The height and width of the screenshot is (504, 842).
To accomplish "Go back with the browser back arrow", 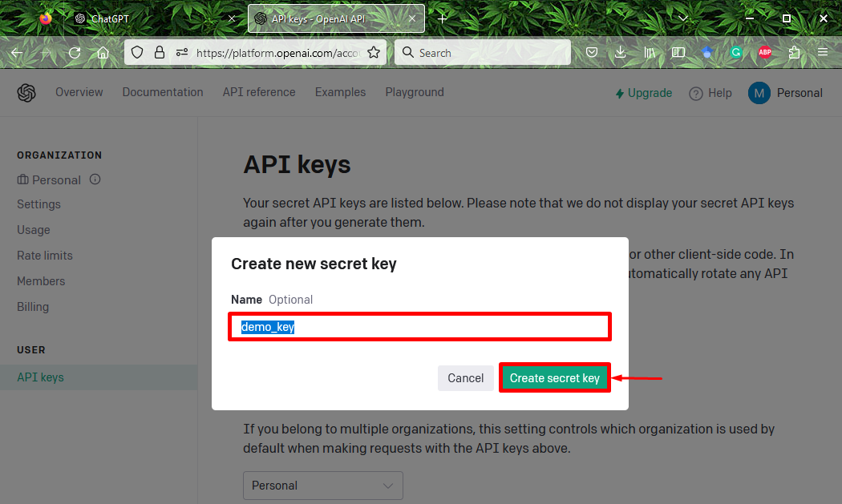I will (17, 53).
